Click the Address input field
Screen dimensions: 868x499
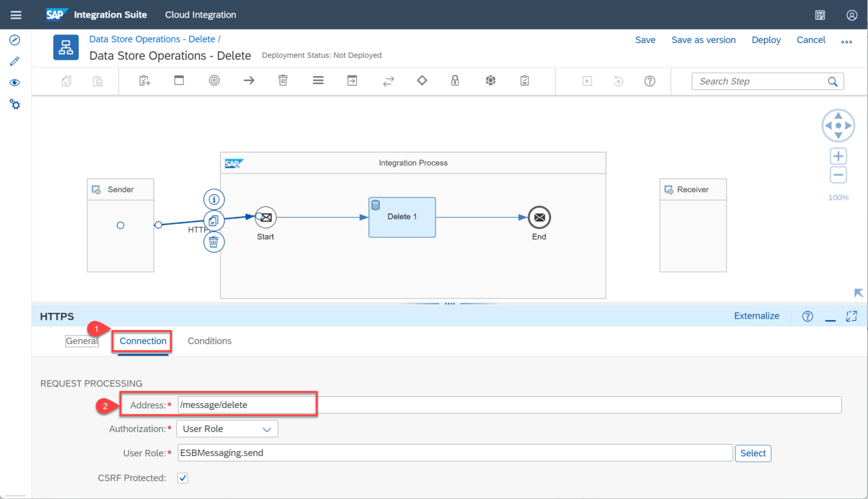click(x=509, y=405)
